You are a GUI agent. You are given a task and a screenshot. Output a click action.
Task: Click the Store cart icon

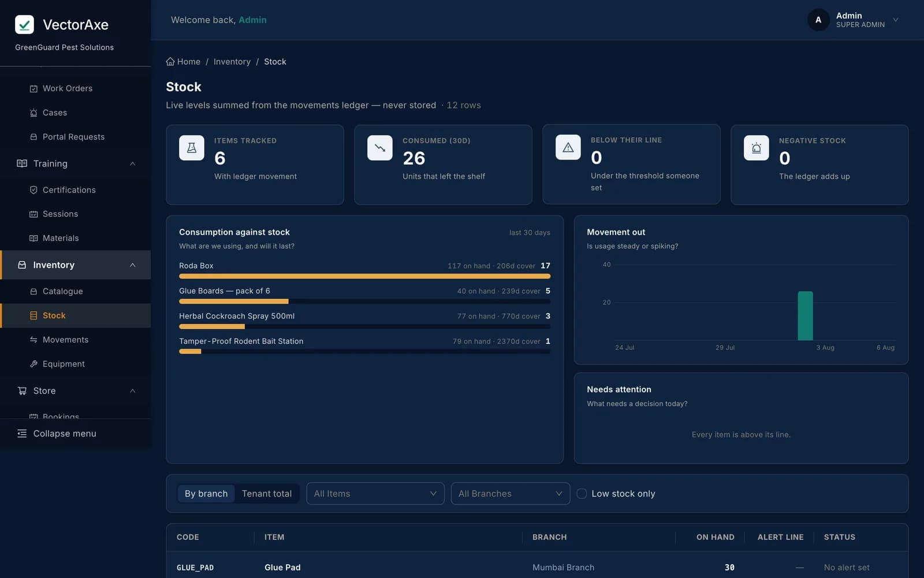(22, 391)
